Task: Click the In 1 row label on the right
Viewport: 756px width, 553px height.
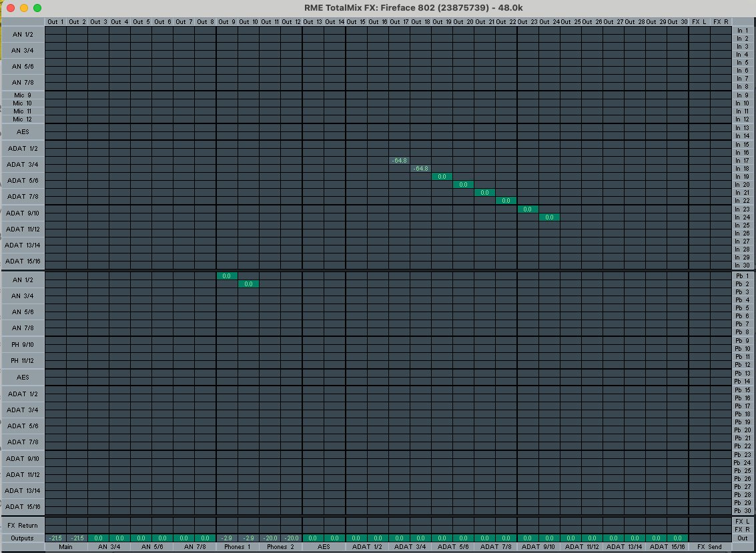Action: [x=743, y=31]
